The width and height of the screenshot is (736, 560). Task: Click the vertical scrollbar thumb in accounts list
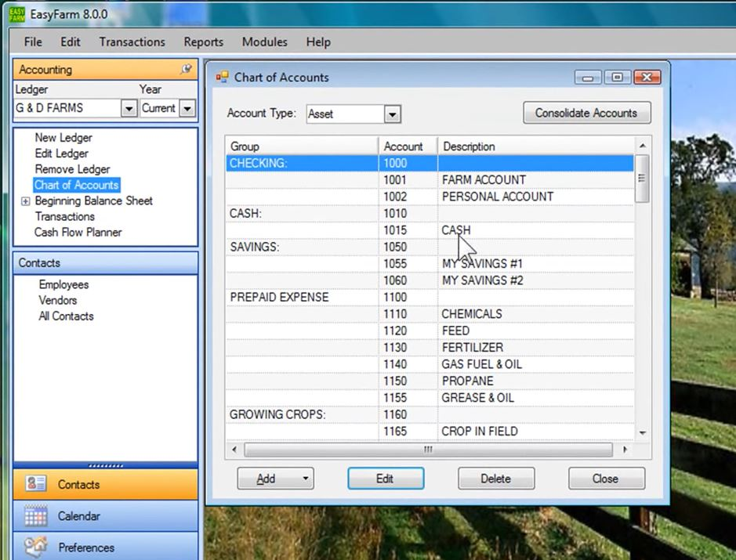pyautogui.click(x=642, y=179)
